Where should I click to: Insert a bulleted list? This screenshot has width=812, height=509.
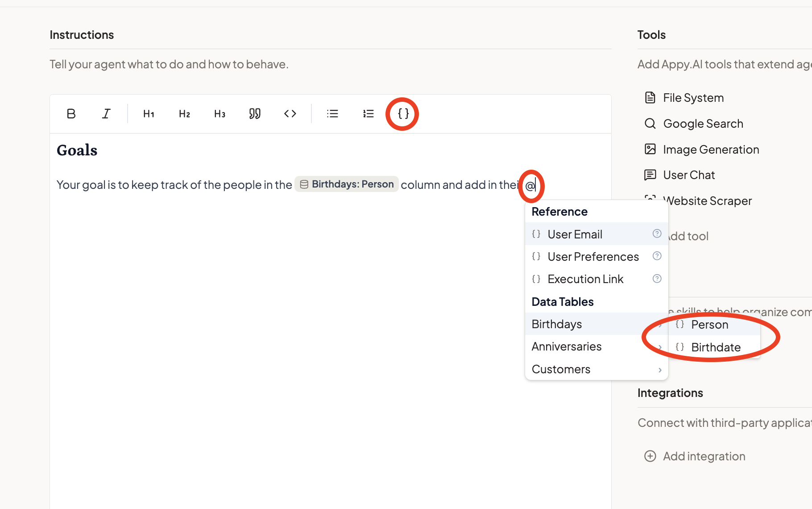(332, 113)
